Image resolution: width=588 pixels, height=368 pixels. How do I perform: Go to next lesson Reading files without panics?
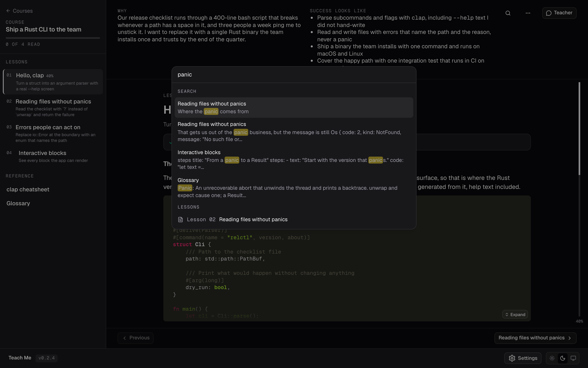[535, 338]
